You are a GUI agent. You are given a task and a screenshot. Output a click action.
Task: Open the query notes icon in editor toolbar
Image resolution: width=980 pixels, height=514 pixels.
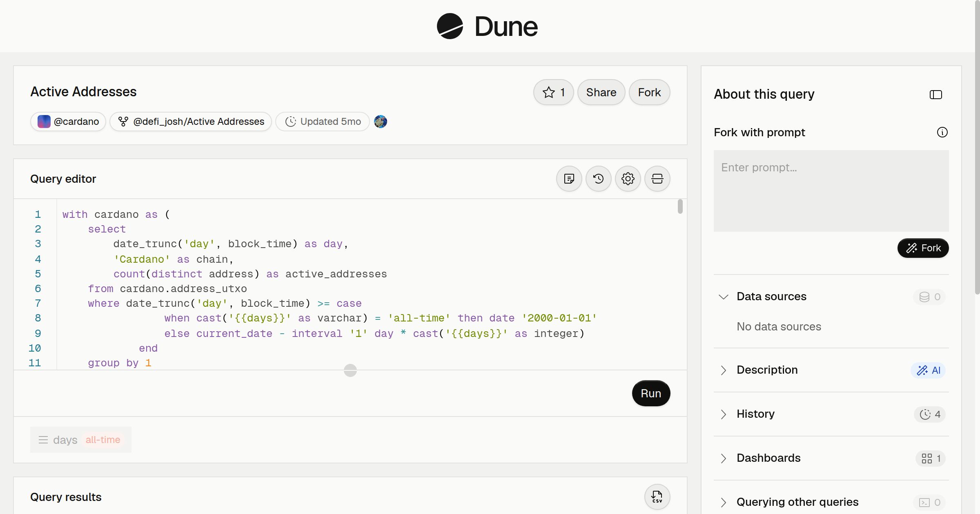tap(569, 179)
